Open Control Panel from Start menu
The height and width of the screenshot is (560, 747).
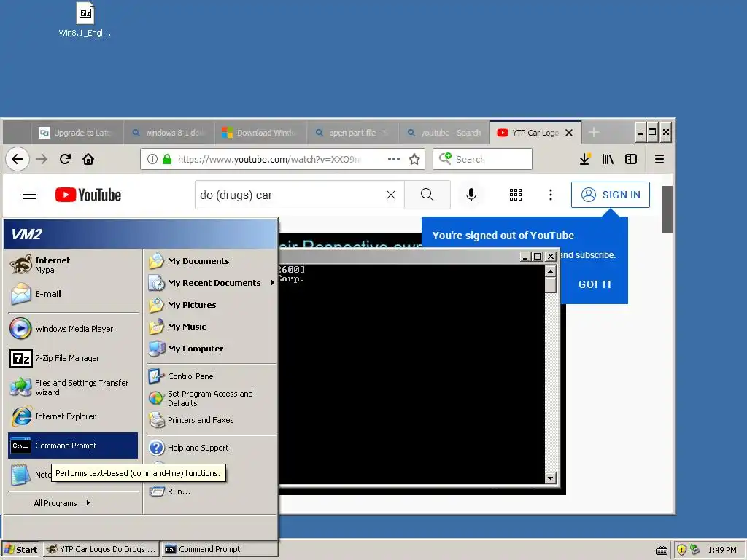[212, 376]
